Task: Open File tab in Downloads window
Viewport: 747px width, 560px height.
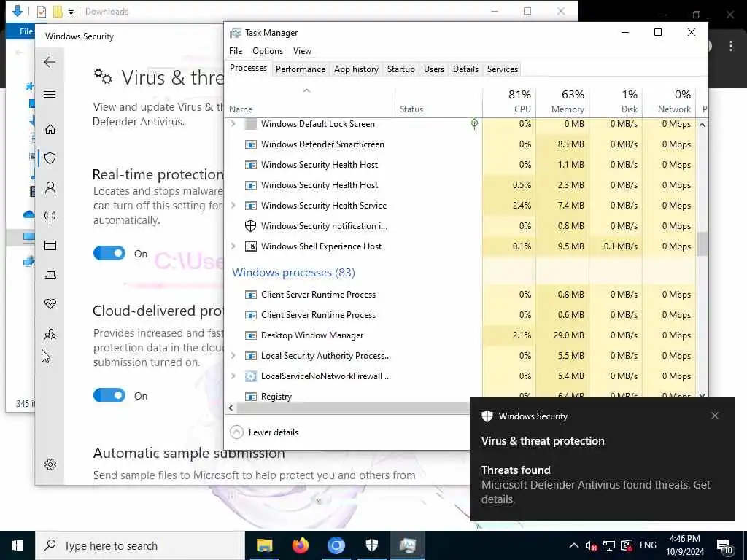Action: [26, 31]
